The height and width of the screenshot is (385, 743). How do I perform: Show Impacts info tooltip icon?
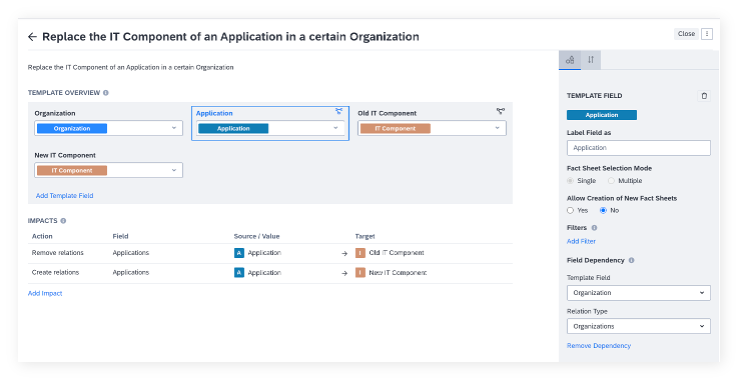coord(63,221)
